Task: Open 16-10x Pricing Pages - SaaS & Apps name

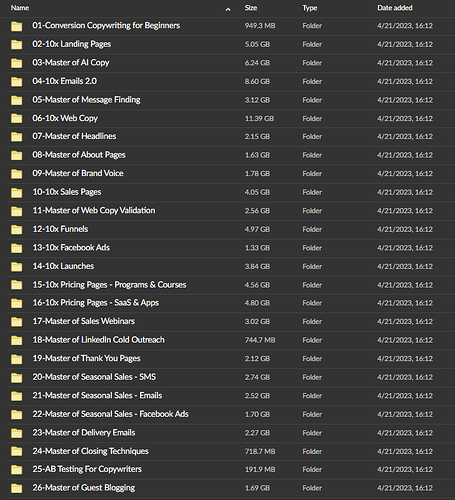Action: coord(96,303)
